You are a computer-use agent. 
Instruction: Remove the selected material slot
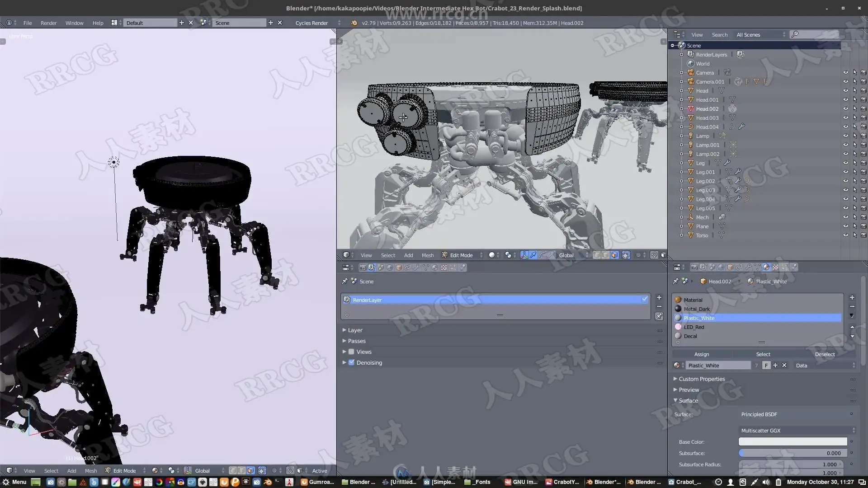pyautogui.click(x=852, y=306)
